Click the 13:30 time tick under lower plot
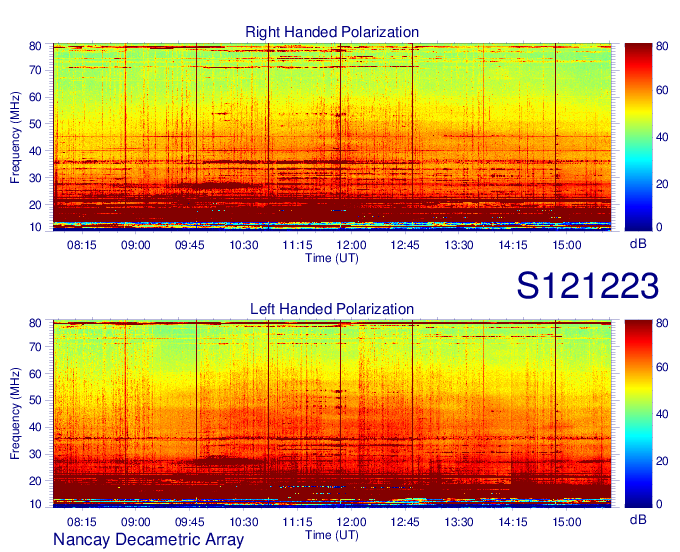The height and width of the screenshot is (552, 680). 459,522
